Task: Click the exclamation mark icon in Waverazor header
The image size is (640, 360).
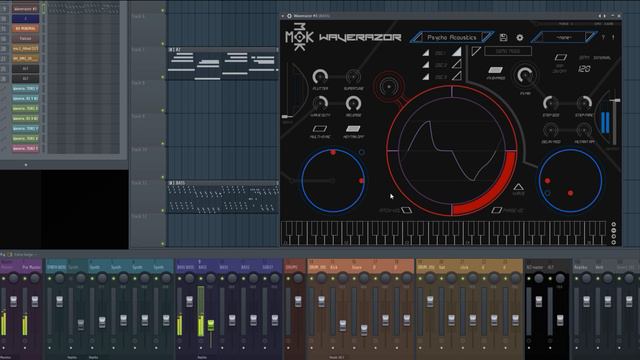Action: [x=613, y=37]
